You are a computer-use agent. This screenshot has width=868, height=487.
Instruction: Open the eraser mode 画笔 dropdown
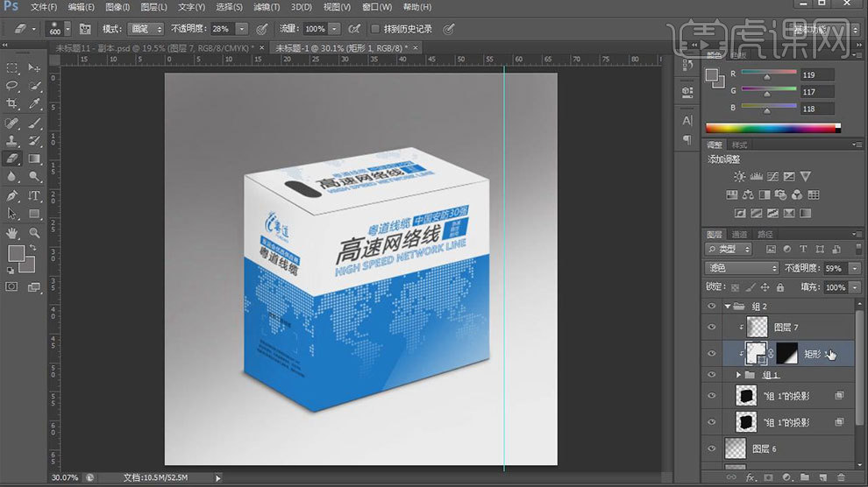click(x=146, y=29)
